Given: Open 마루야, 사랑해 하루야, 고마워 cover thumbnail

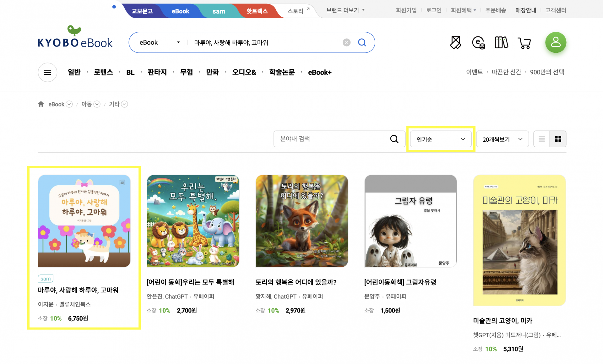Looking at the screenshot, I should 84,221.
